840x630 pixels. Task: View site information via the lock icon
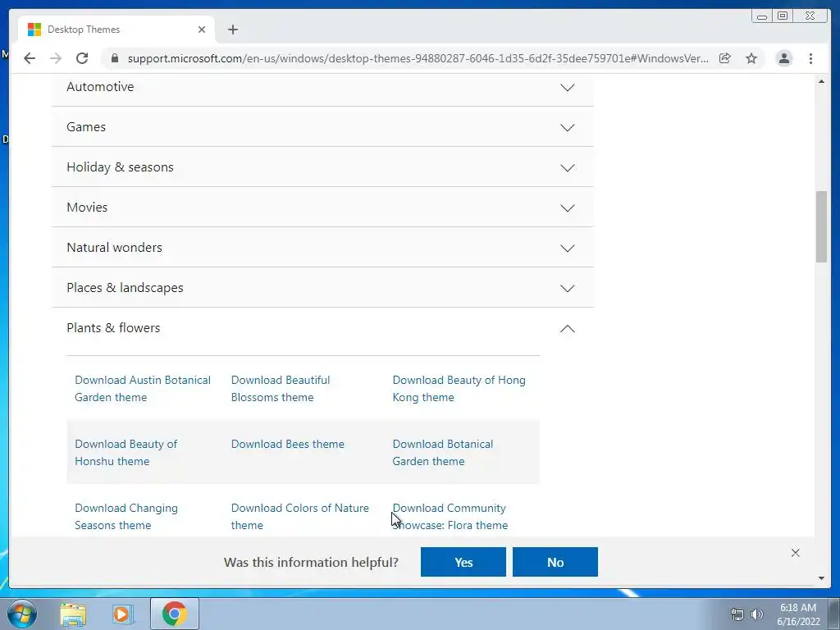coord(114,58)
